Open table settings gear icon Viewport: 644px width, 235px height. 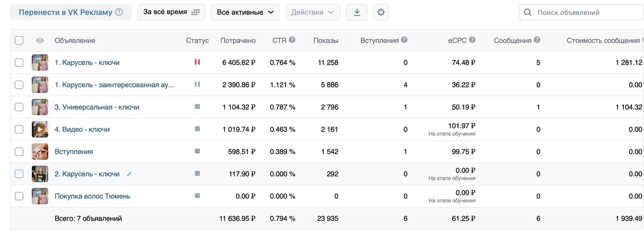pyautogui.click(x=381, y=12)
